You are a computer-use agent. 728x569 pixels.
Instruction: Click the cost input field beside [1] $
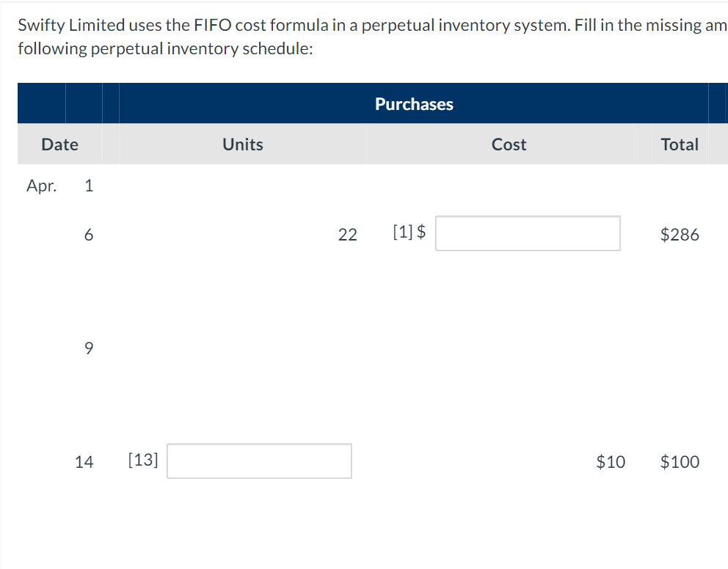[528, 233]
